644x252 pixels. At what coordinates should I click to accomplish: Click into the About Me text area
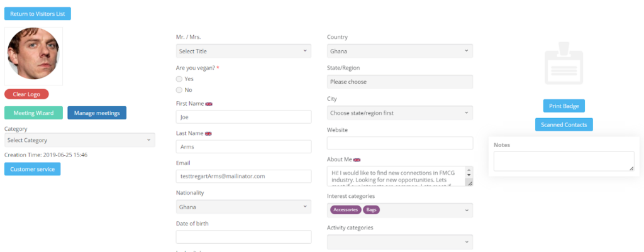(396, 176)
